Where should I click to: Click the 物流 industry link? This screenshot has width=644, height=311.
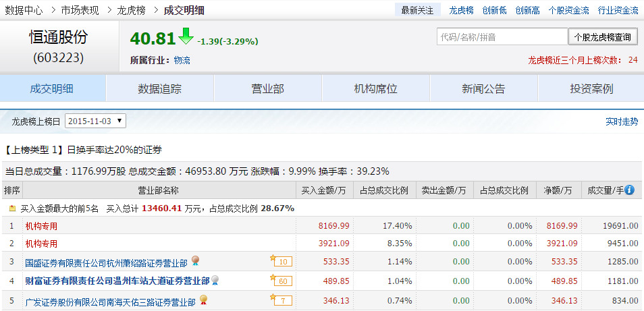click(182, 60)
